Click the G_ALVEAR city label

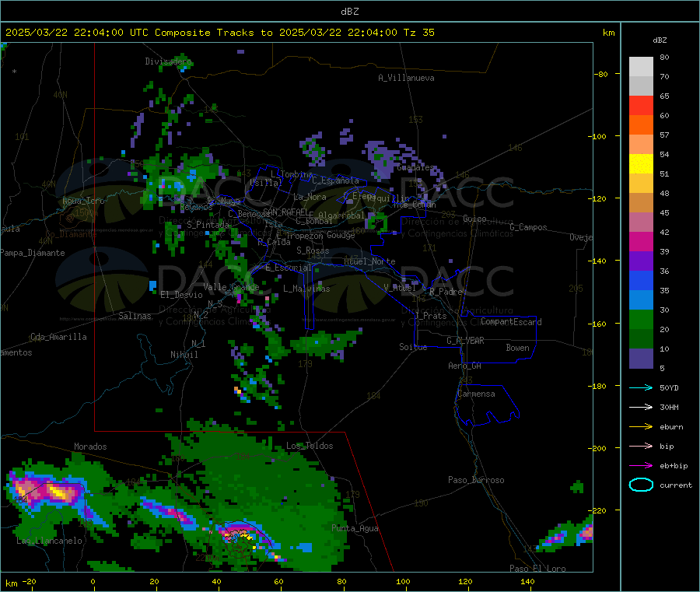pyautogui.click(x=465, y=341)
